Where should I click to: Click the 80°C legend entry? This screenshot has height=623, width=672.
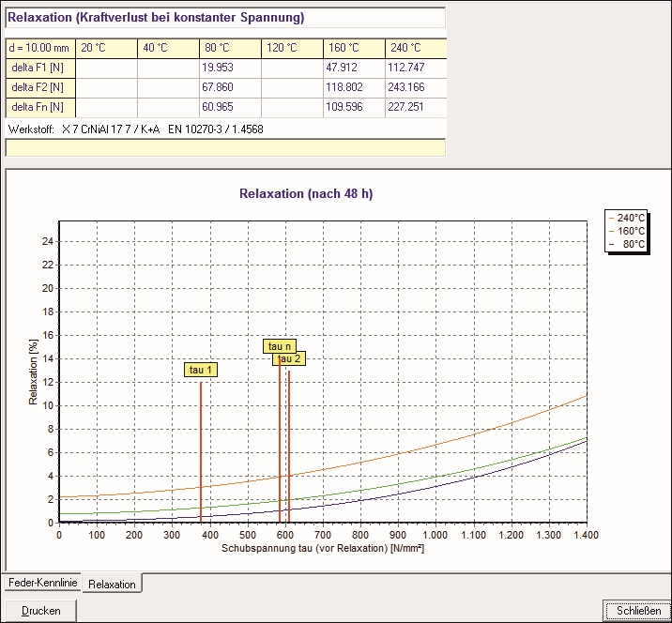pyautogui.click(x=626, y=244)
